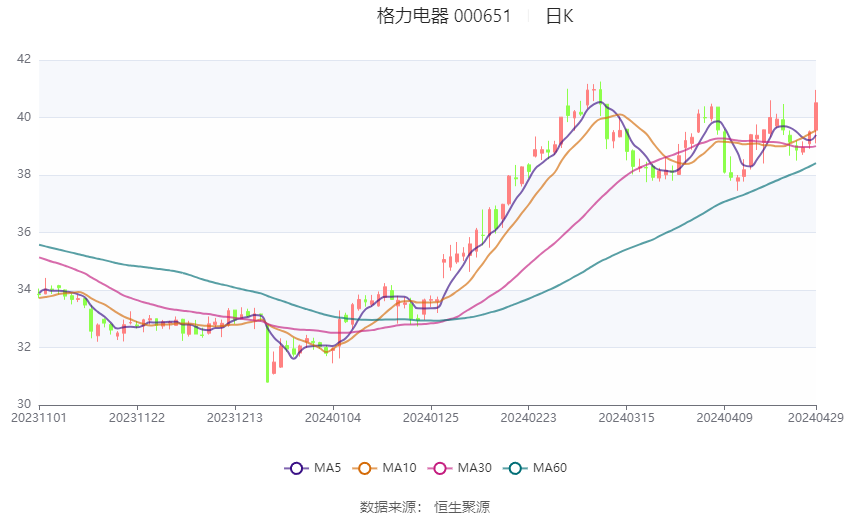The image size is (850, 517).
Task: Click y-axis value 42
Action: (24, 59)
